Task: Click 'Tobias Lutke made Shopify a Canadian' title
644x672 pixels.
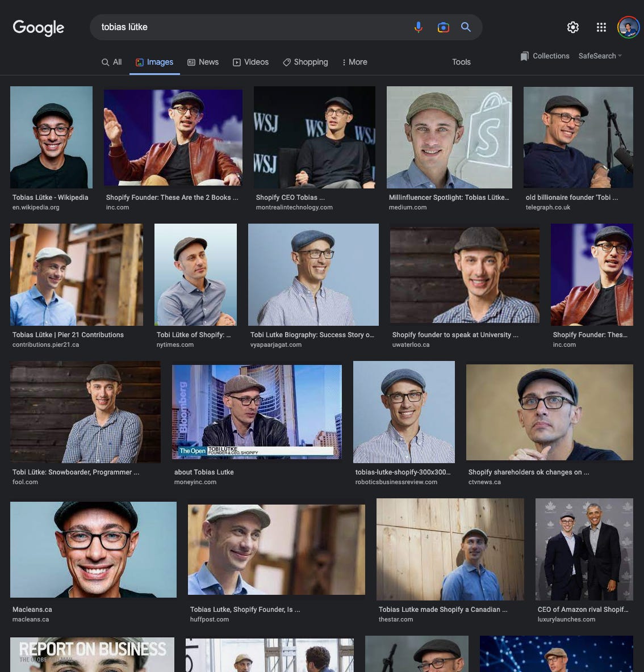Action: (x=443, y=610)
